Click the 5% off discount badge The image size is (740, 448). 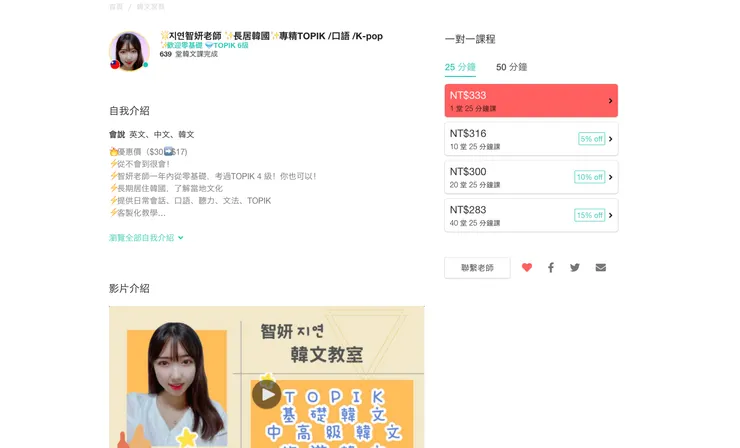[x=591, y=139]
